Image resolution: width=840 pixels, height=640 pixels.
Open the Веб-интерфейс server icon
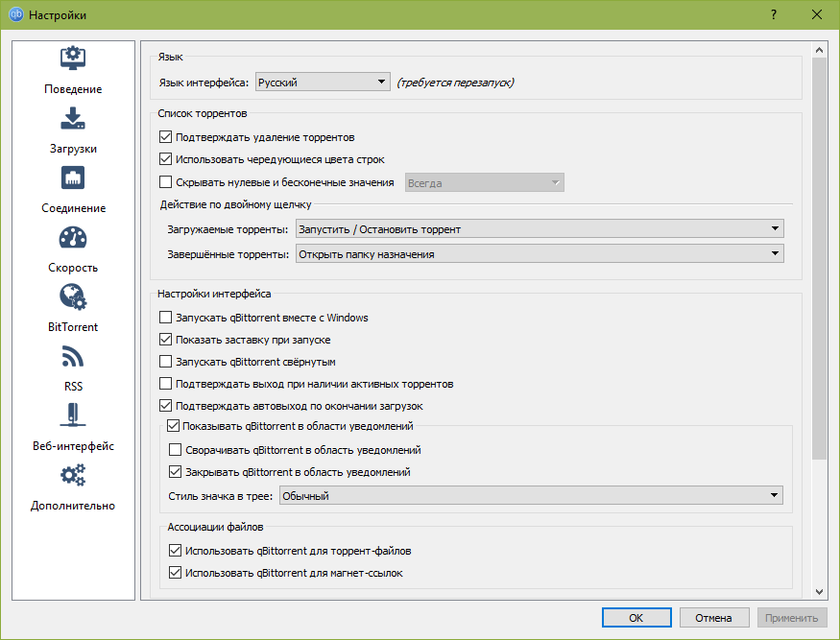pyautogui.click(x=73, y=415)
